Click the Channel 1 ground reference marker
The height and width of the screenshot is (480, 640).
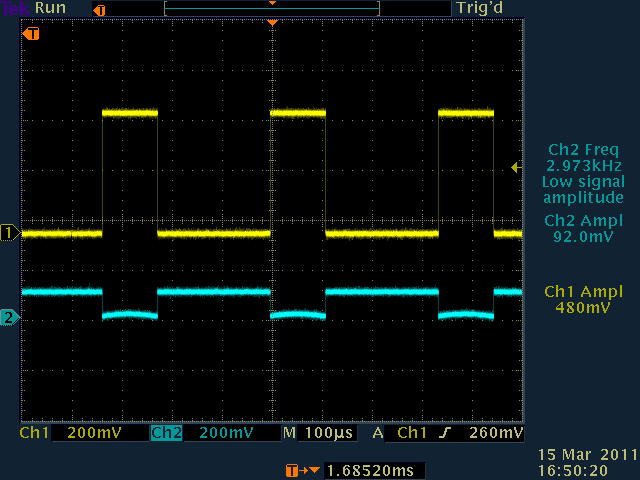coord(10,233)
